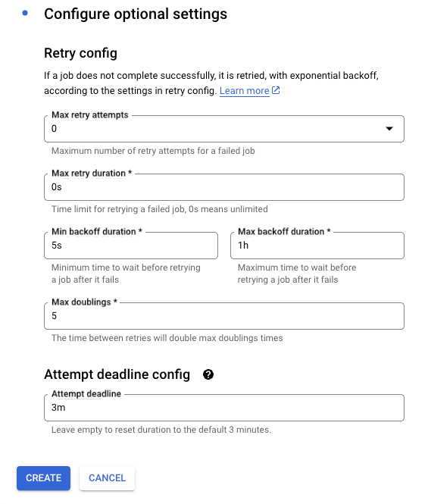This screenshot has height=504, width=428.
Task: Click the Attempt deadline config help icon
Action: coord(208,374)
